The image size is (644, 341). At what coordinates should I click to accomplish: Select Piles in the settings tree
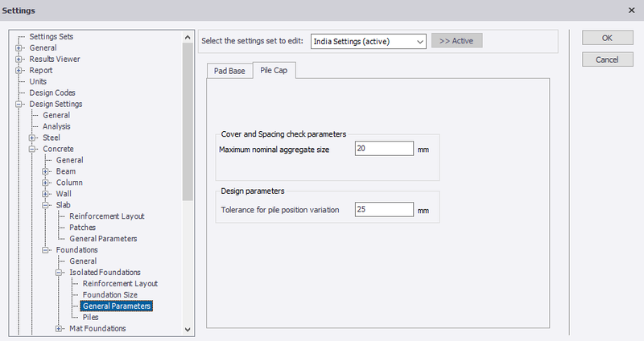[90, 317]
